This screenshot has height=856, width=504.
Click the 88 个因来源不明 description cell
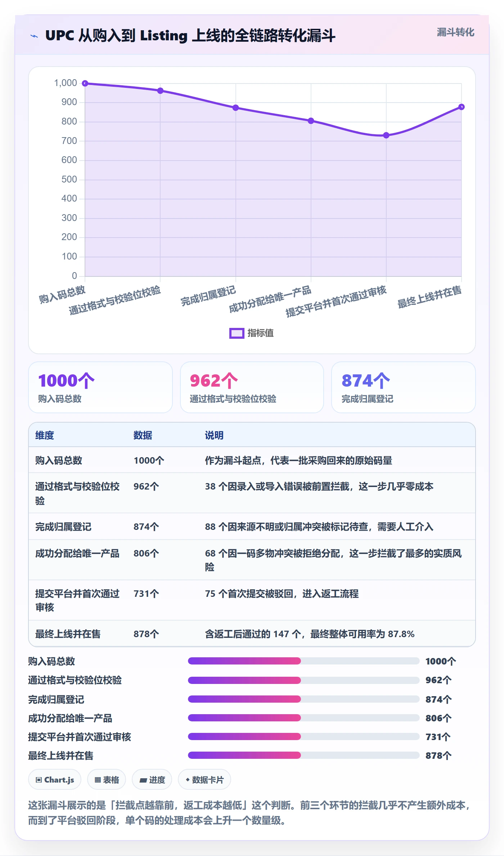pos(319,527)
